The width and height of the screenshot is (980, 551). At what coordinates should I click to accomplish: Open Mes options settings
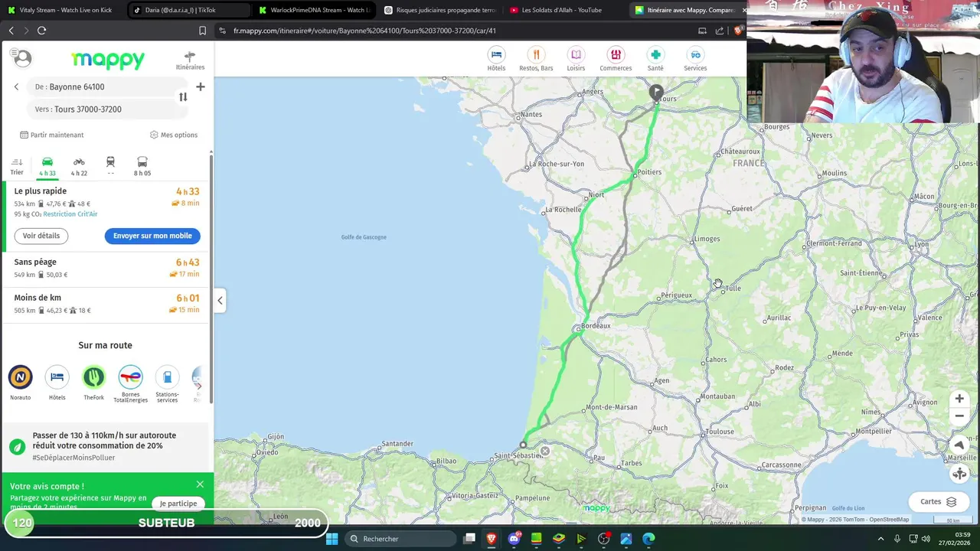(x=174, y=135)
